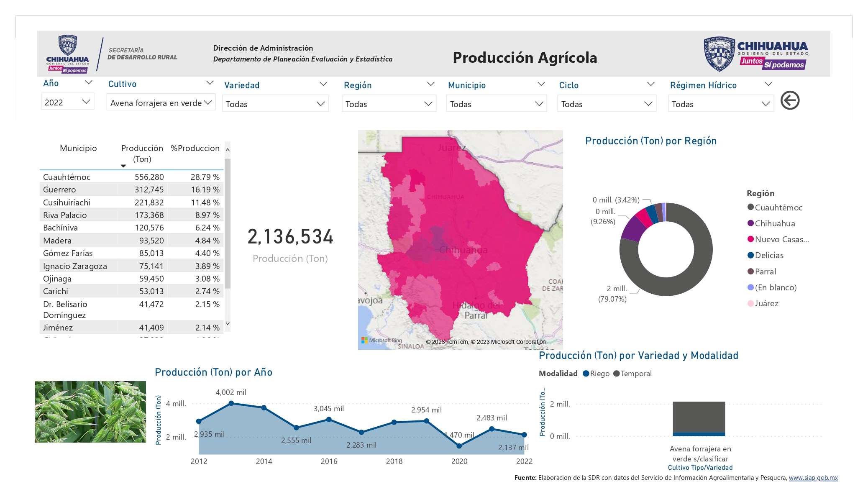The width and height of the screenshot is (868, 502).
Task: Open the Año value dropdown showing 2022
Action: click(x=68, y=102)
